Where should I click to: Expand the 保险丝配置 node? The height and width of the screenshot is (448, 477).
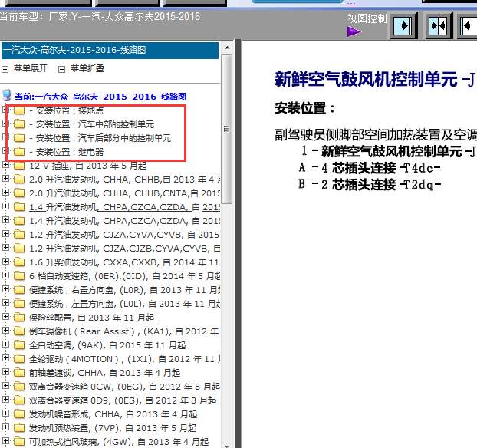(5, 317)
